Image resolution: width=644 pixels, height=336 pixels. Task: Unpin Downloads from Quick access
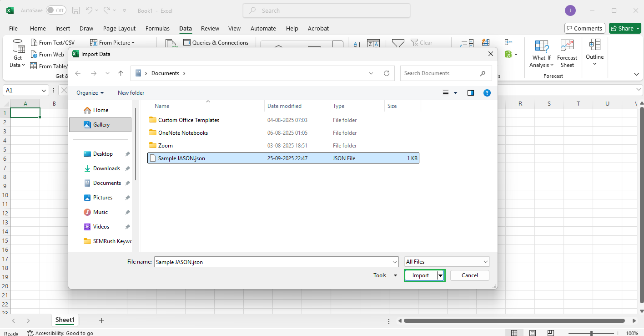pos(127,168)
